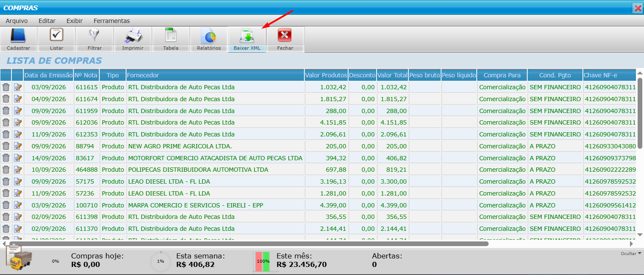The height and width of the screenshot is (275, 644).
Task: Click the Fornecedor column header
Action: pyautogui.click(x=215, y=75)
